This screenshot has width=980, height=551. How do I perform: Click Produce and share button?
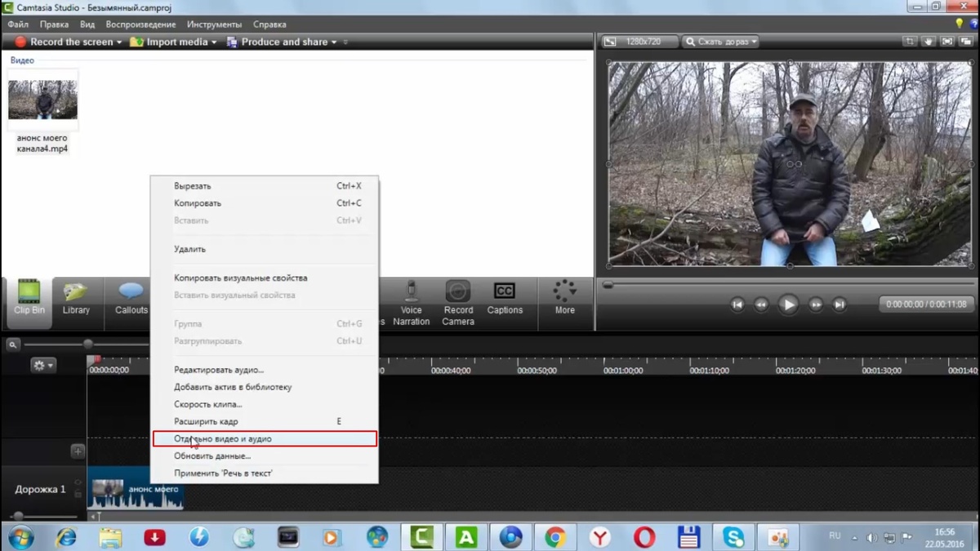tap(277, 42)
